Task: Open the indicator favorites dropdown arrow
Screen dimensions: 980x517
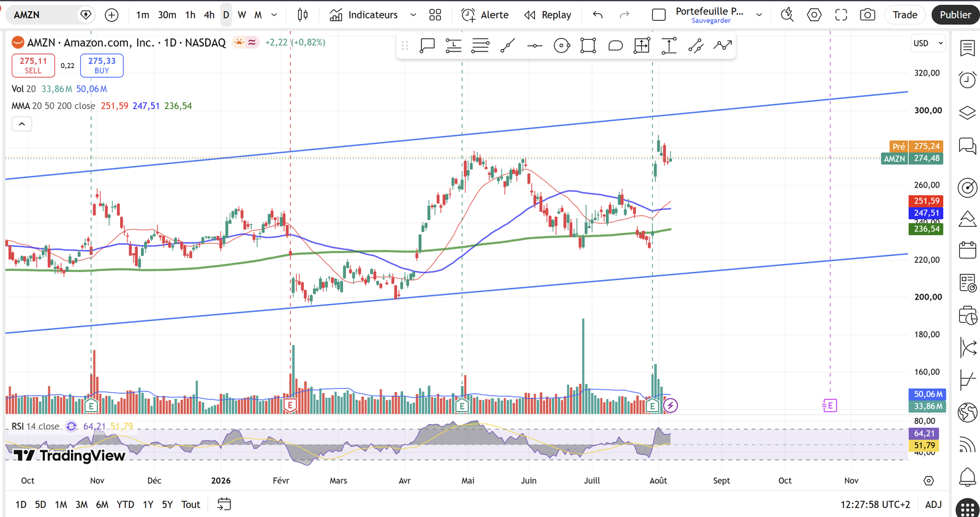Action: pyautogui.click(x=413, y=15)
